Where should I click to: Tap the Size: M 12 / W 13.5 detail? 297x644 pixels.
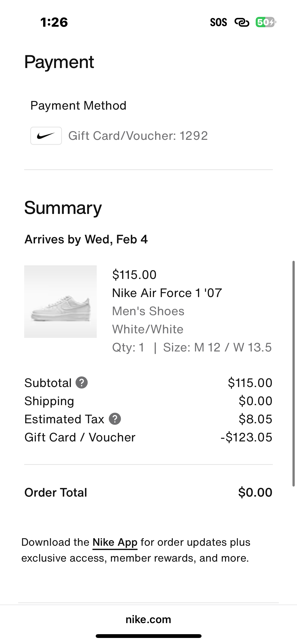[x=217, y=347]
